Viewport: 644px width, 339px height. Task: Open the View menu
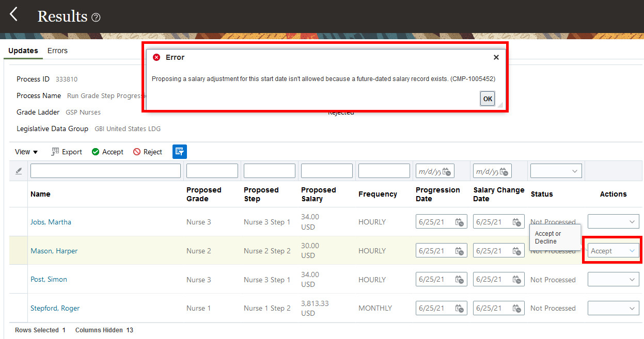pos(26,152)
